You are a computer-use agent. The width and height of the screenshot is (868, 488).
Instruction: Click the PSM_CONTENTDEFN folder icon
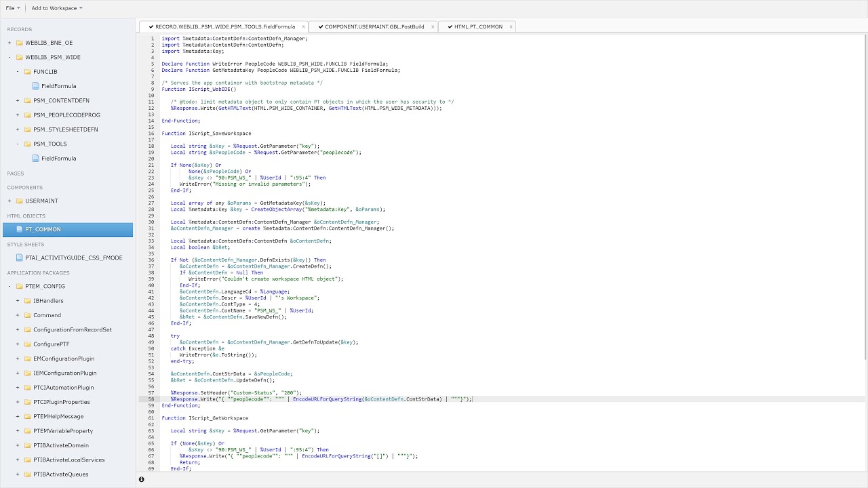tap(27, 100)
